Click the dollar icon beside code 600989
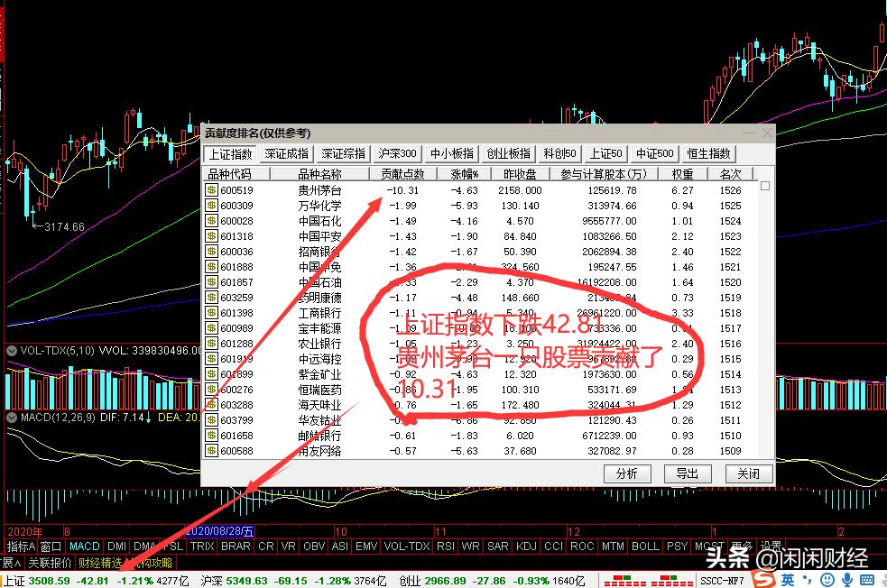The width and height of the screenshot is (887, 588). click(x=211, y=327)
